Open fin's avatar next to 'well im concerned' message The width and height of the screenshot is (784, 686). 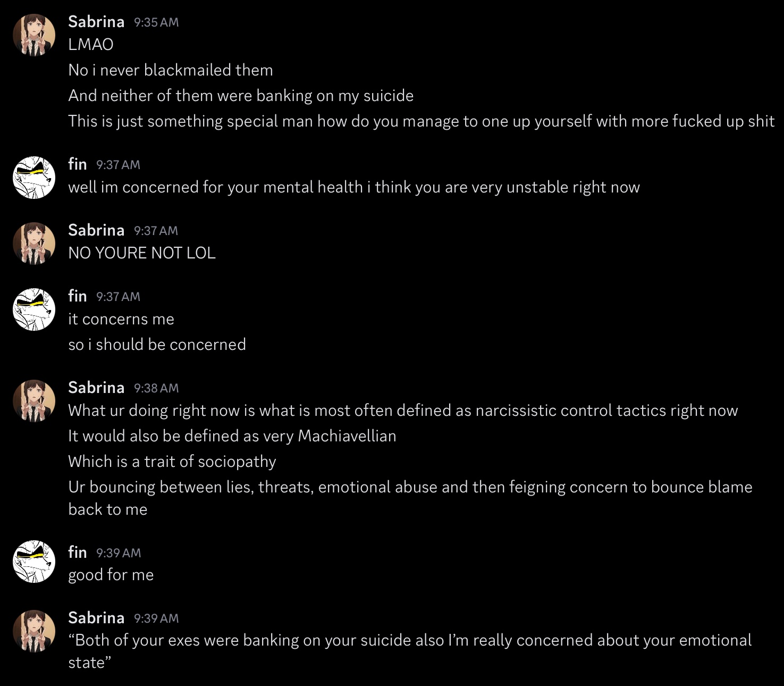click(x=34, y=178)
